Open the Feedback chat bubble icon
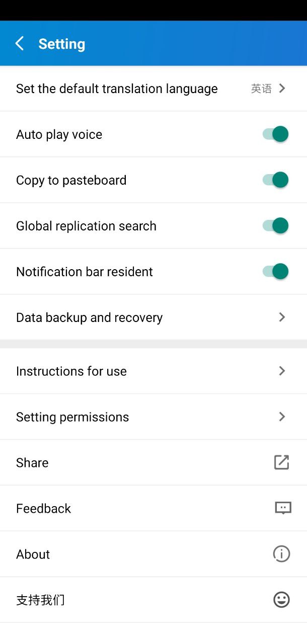 pyautogui.click(x=283, y=508)
